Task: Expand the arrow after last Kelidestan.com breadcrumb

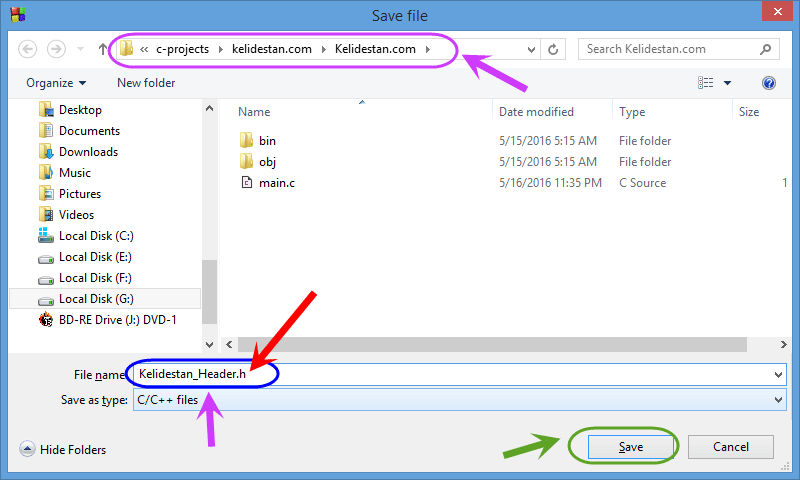Action: click(428, 49)
